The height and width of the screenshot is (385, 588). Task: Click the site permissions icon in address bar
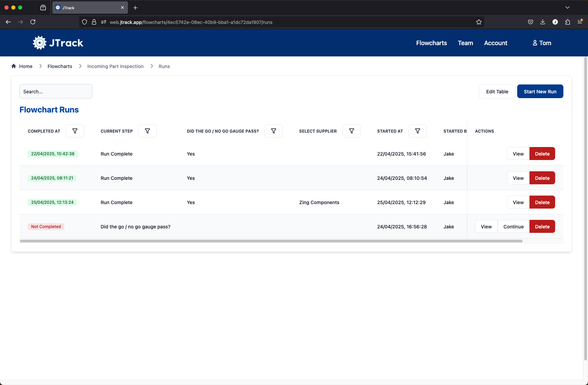(x=104, y=22)
